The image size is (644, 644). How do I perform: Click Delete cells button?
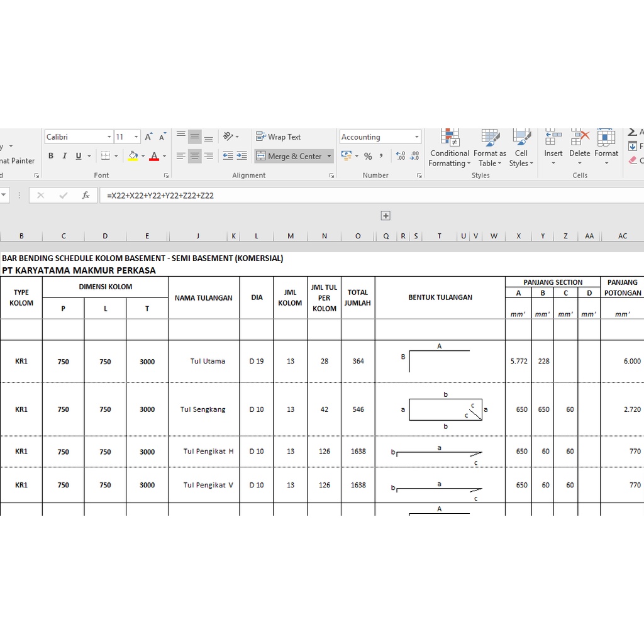coord(579,148)
